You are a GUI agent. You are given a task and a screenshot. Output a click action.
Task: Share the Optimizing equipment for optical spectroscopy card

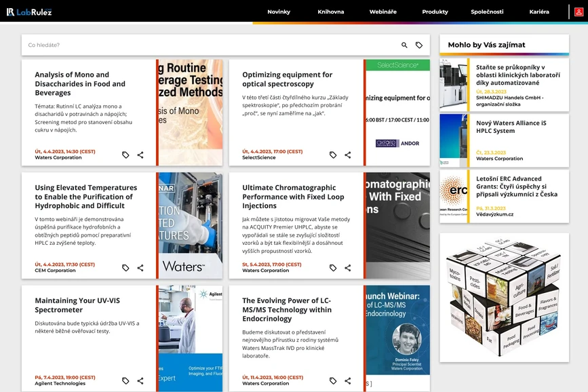(348, 155)
